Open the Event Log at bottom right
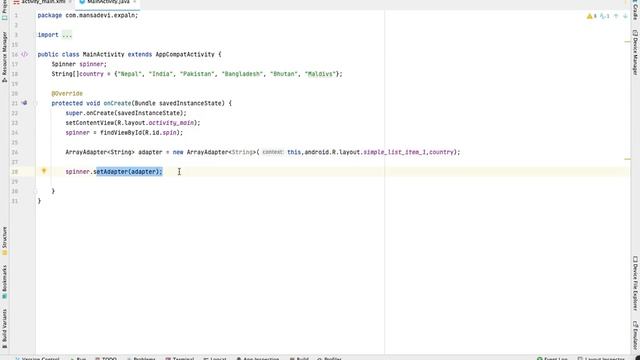Screen dimensions: 640x360 pos(552,358)
